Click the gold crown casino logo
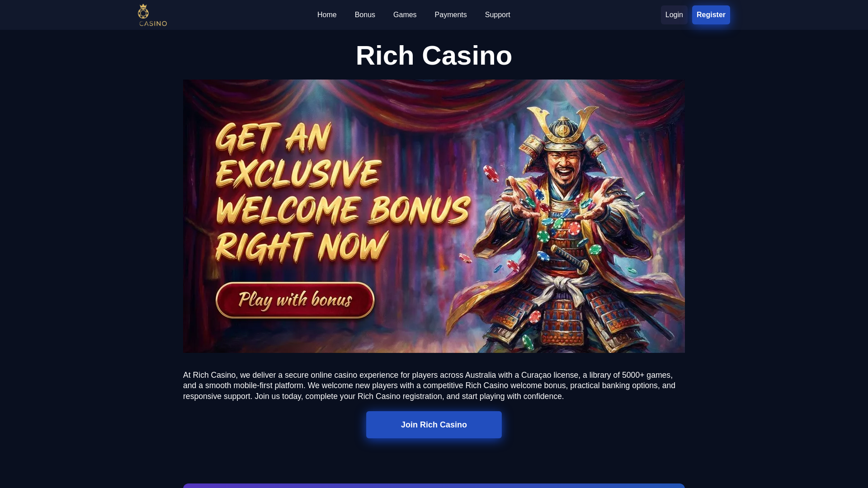The width and height of the screenshot is (868, 488). point(152,15)
